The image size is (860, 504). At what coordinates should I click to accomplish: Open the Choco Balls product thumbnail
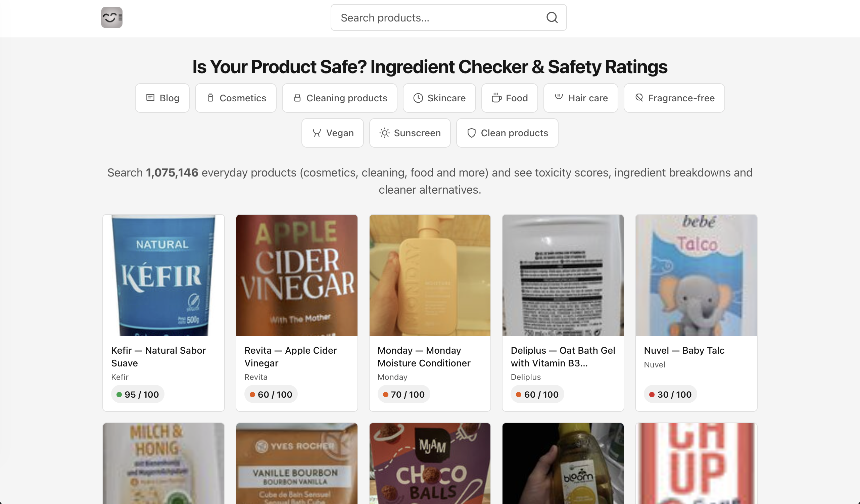[430, 463]
